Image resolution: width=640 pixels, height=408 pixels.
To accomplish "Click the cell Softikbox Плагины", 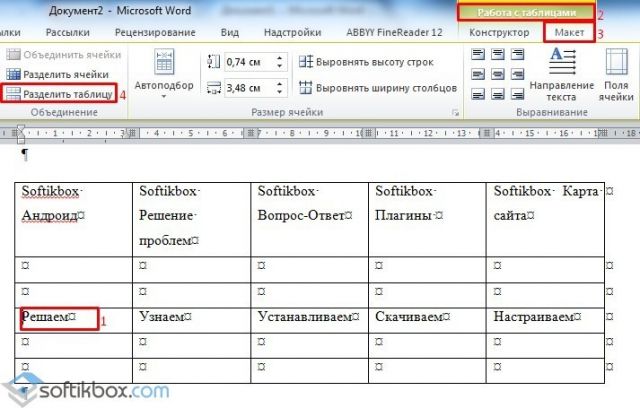I will point(427,220).
